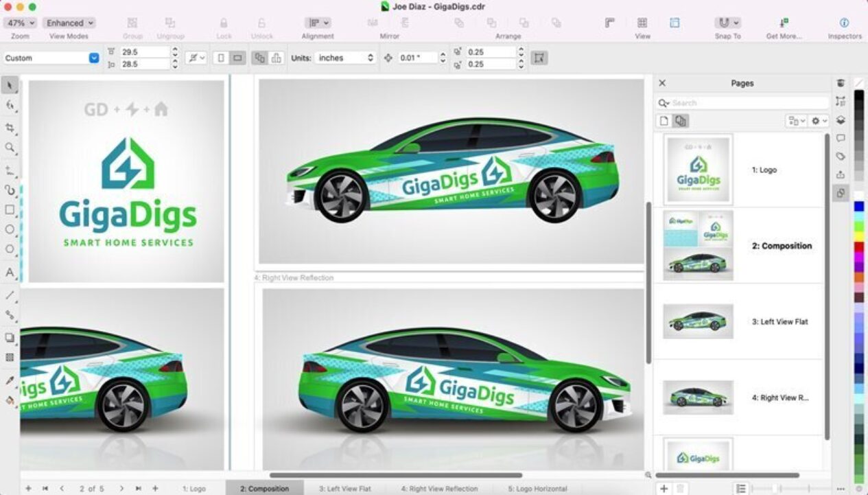
Task: Open the Enhanced view modes dropdown
Action: pos(69,23)
